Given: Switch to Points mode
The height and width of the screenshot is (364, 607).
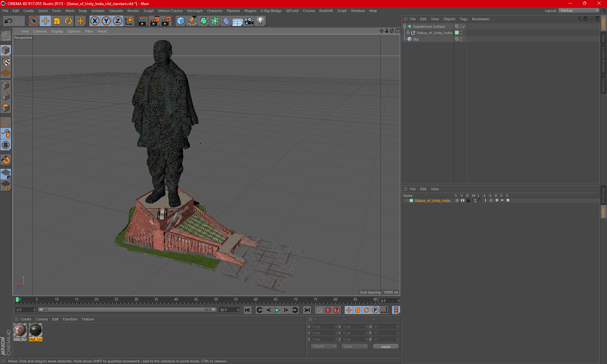Looking at the screenshot, I should tap(6, 85).
